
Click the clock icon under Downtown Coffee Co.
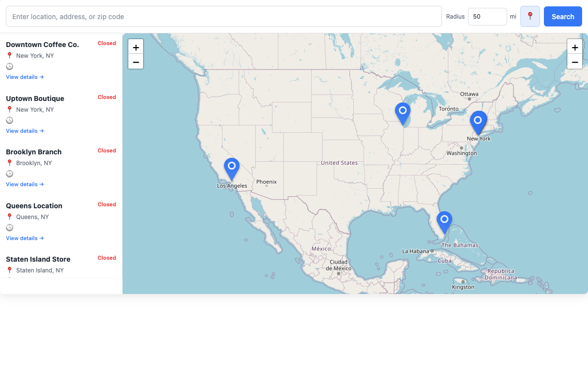coord(9,66)
